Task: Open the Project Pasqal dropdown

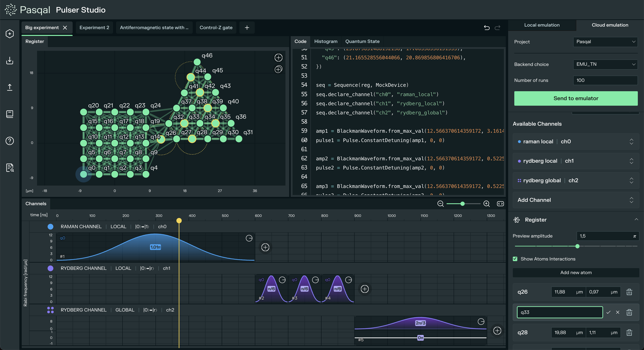Action: point(605,42)
